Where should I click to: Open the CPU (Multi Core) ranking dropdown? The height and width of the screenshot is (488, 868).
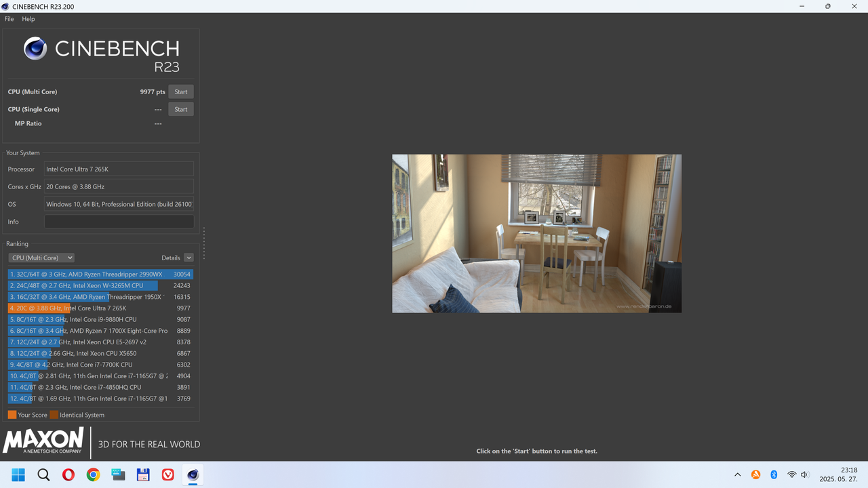[x=41, y=258]
